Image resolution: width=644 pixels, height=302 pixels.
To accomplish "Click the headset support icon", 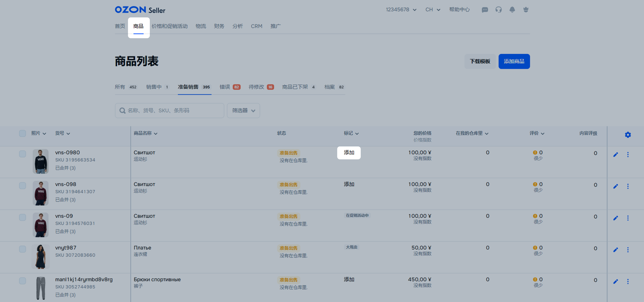I will coord(498,10).
